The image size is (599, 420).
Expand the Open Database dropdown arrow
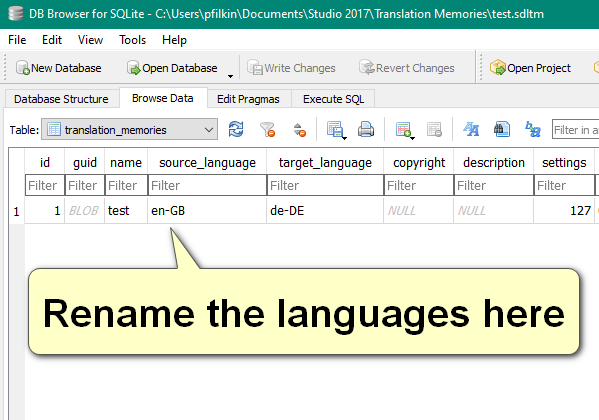pyautogui.click(x=230, y=76)
